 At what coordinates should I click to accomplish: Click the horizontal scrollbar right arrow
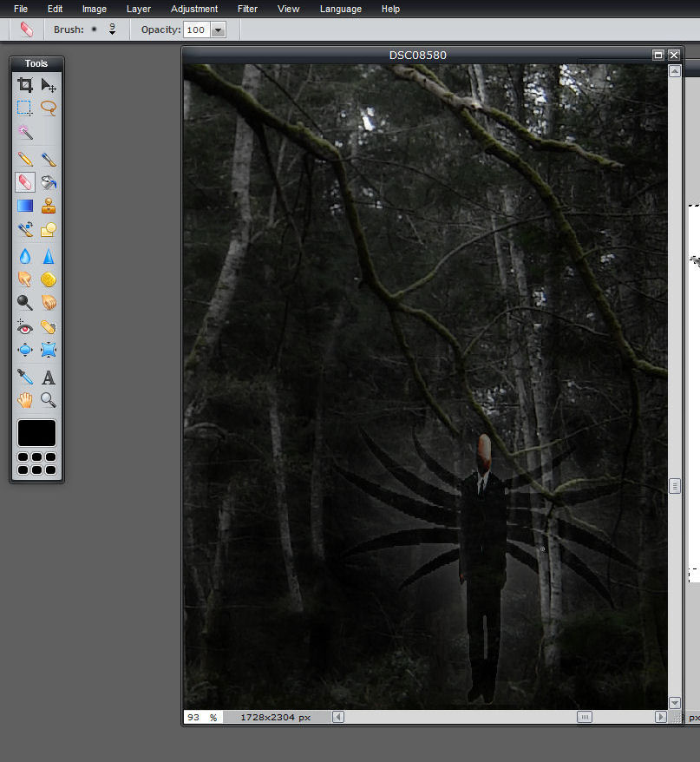click(x=660, y=717)
